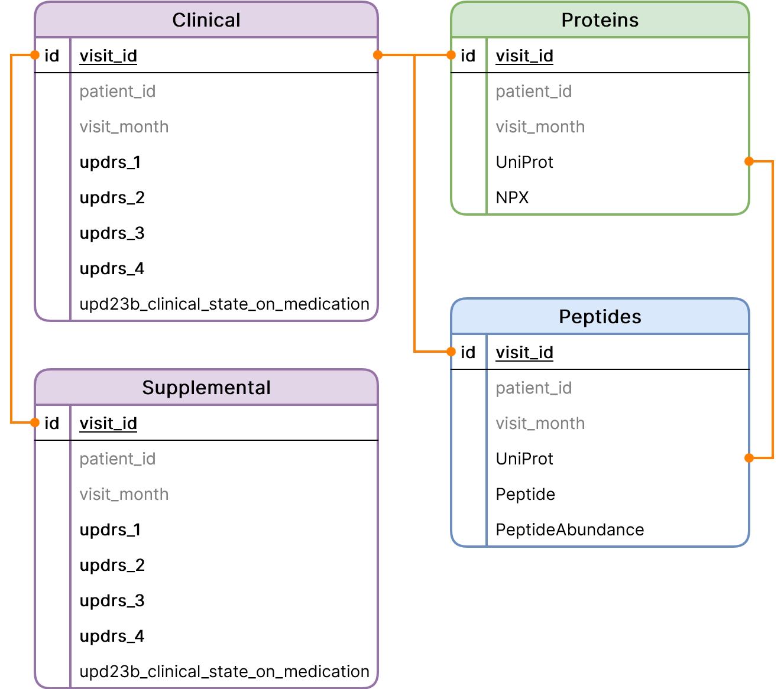The height and width of the screenshot is (689, 784).
Task: Select updrs_3 in the Clinical table
Action: (x=112, y=233)
